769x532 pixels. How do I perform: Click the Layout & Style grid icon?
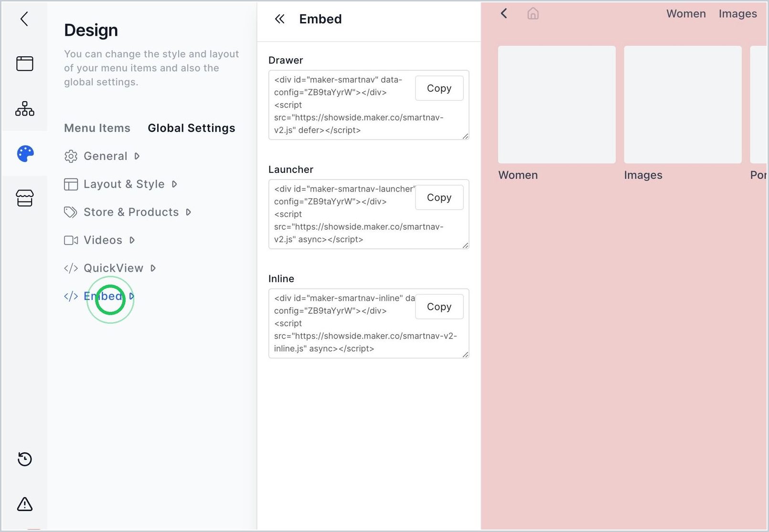tap(71, 184)
